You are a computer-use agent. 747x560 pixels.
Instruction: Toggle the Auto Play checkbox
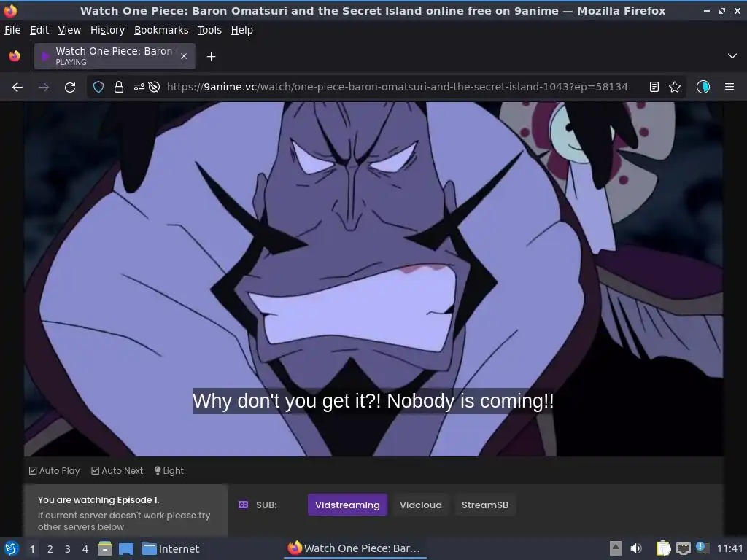[54, 471]
